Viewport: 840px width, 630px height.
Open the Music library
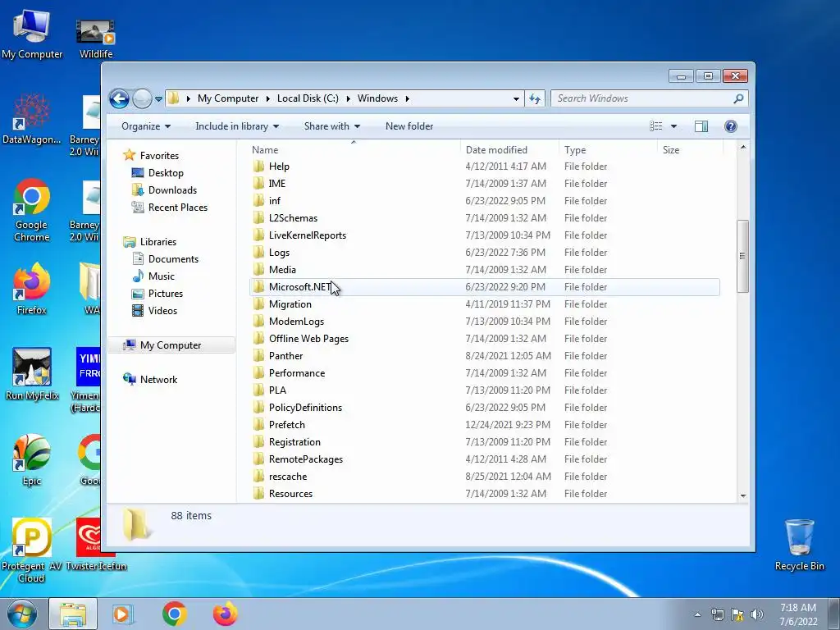pos(162,276)
